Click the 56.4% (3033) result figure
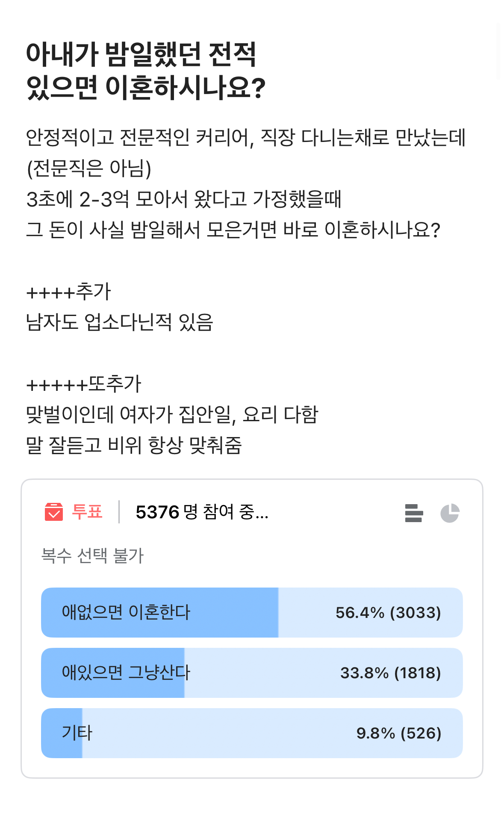504x830 pixels. [x=388, y=613]
